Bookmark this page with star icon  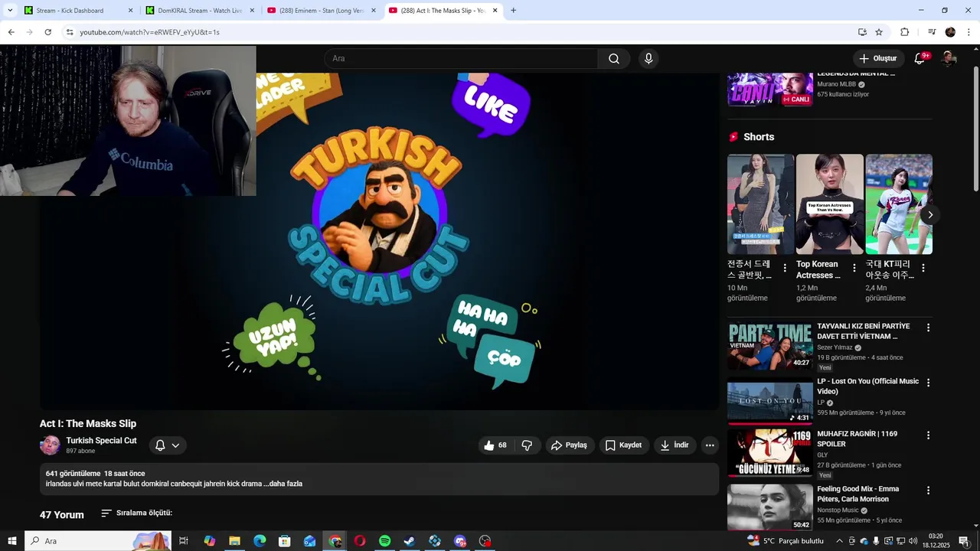click(879, 32)
